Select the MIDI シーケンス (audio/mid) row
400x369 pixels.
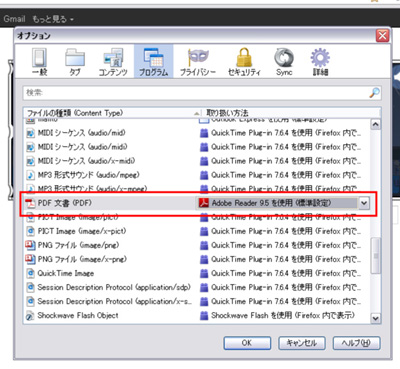tap(197, 133)
